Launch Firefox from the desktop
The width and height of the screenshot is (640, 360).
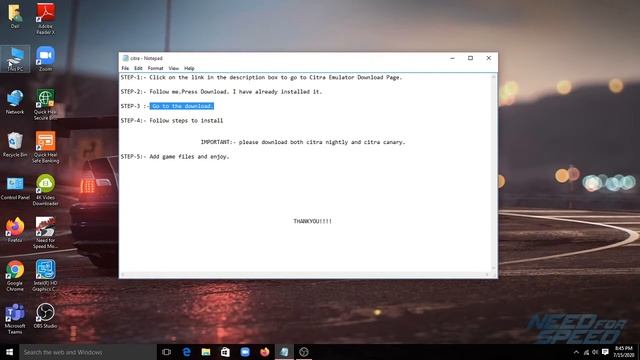tap(15, 231)
